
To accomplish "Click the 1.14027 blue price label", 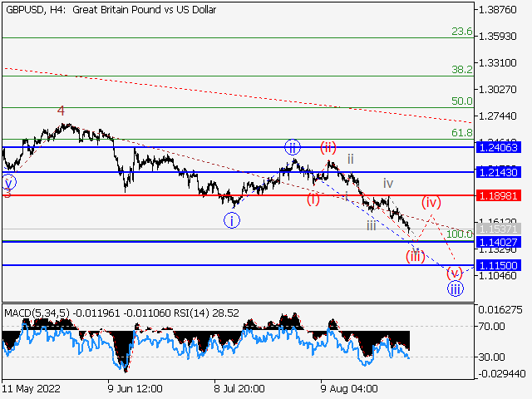I will pos(499,242).
